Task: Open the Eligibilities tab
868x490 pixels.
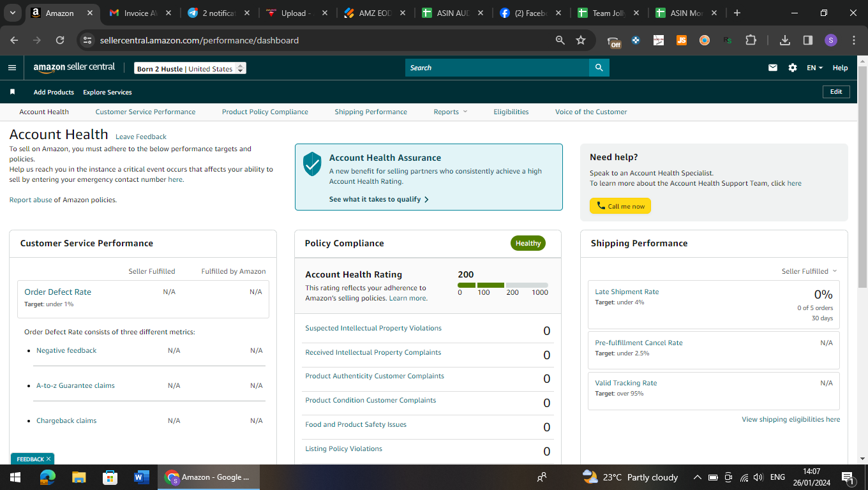Action: click(x=511, y=112)
